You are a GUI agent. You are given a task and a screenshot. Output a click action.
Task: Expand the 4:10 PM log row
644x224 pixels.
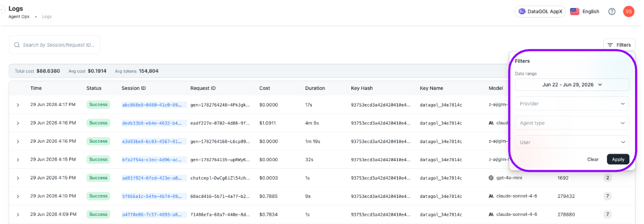tap(18, 196)
